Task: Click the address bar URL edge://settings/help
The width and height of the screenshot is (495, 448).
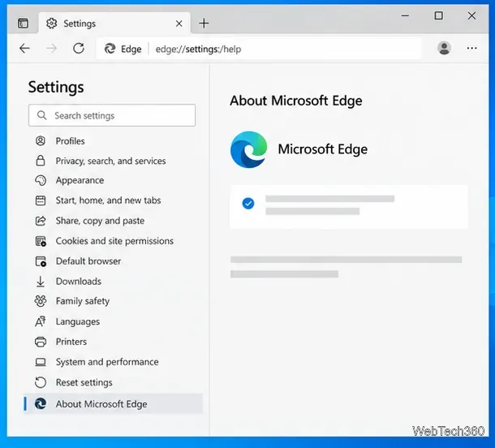Action: [198, 50]
